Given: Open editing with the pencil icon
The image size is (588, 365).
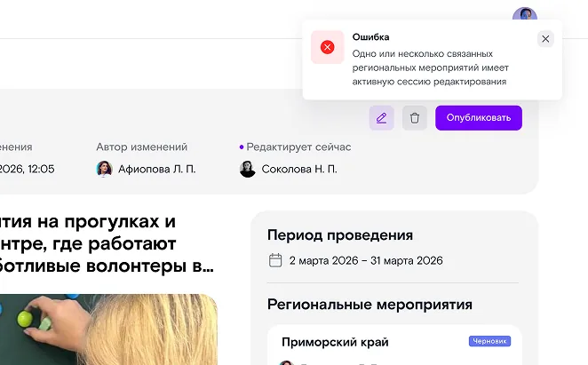Looking at the screenshot, I should coord(381,118).
